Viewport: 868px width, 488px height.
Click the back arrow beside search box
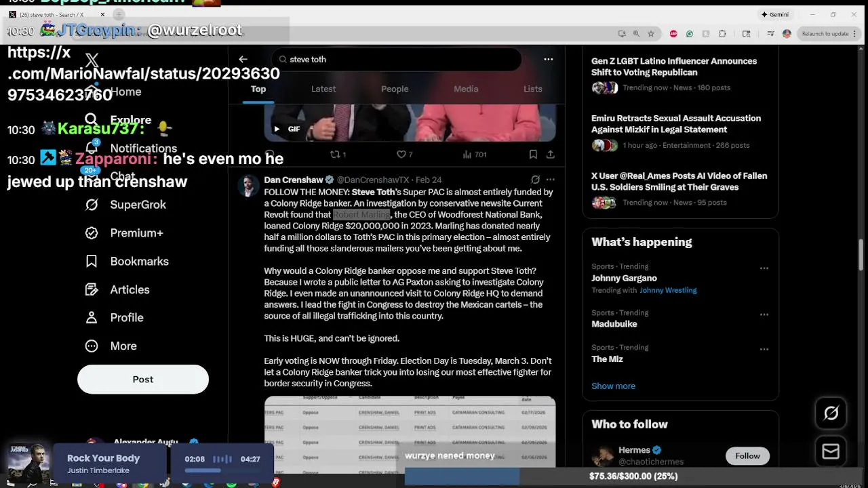pyautogui.click(x=243, y=60)
